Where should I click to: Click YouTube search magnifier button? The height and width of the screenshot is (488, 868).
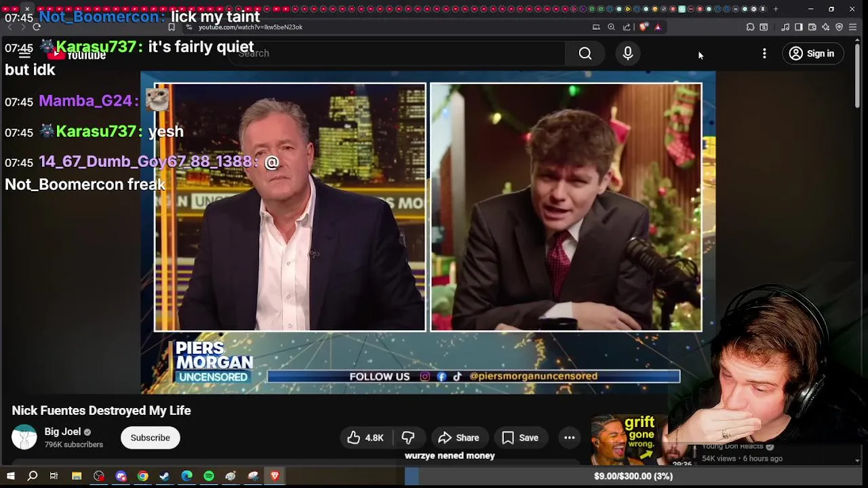tap(585, 54)
